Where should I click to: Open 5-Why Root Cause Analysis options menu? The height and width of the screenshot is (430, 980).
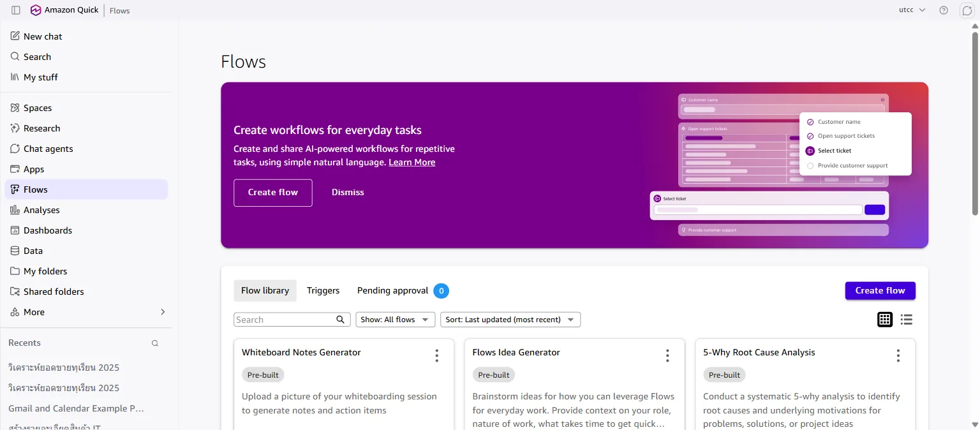(x=898, y=356)
